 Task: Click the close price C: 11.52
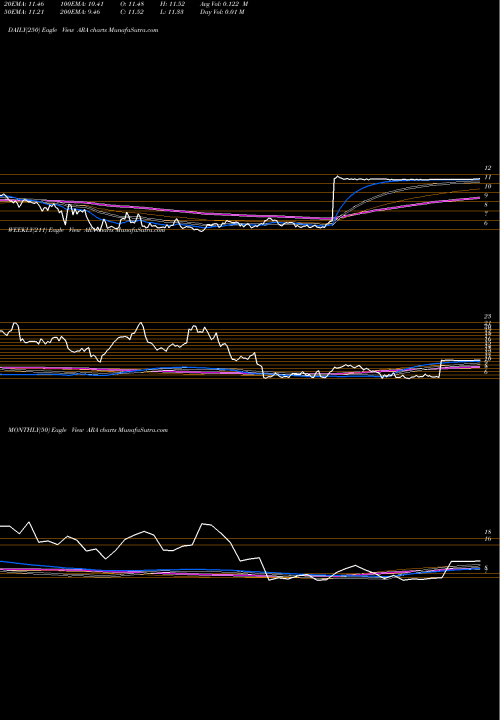pyautogui.click(x=134, y=12)
